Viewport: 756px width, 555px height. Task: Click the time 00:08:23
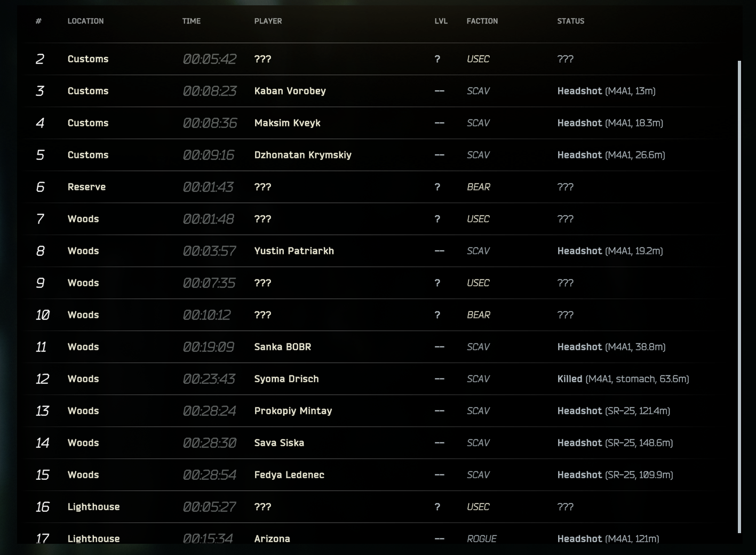[x=210, y=91]
